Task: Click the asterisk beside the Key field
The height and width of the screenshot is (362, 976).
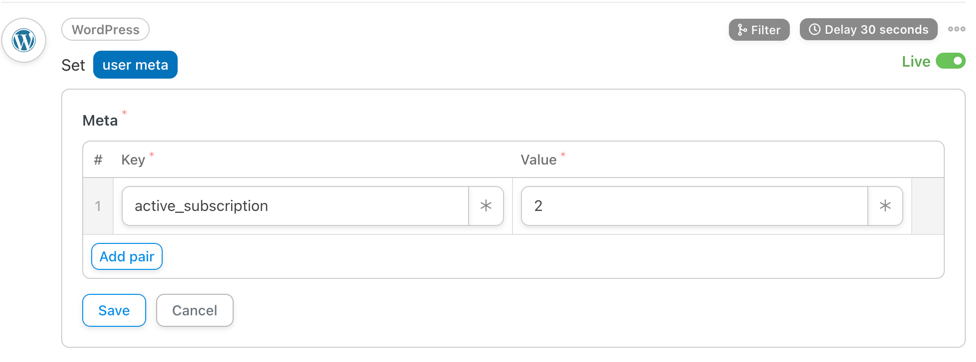Action: [486, 206]
